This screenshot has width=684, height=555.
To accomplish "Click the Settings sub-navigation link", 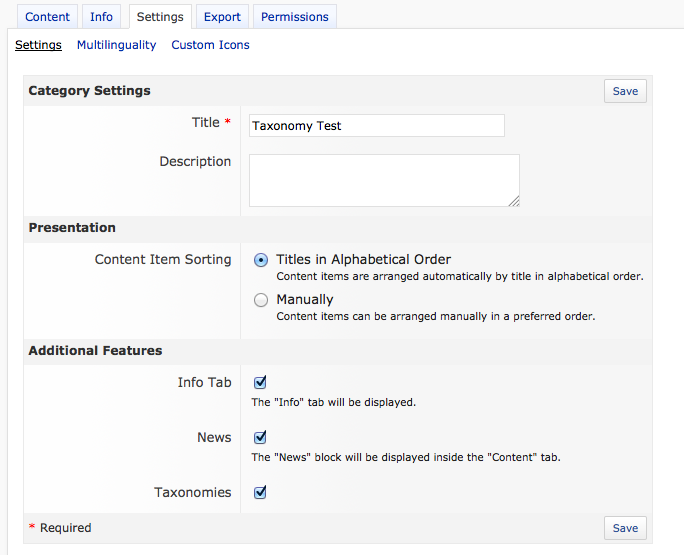I will [x=38, y=45].
